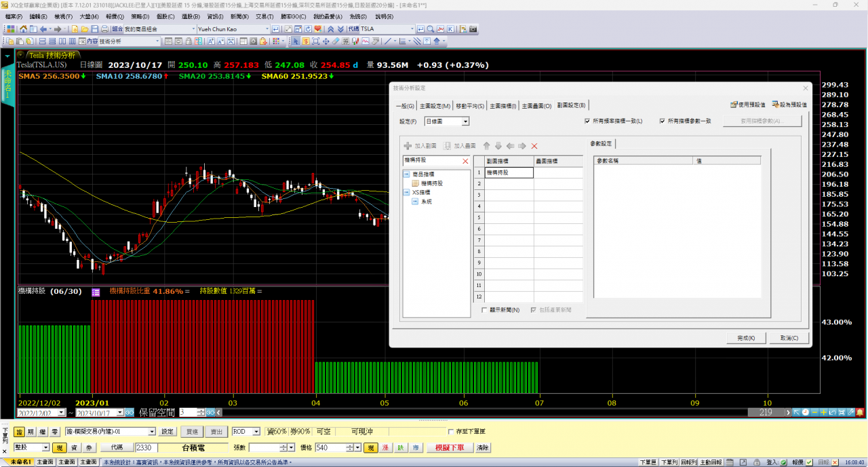The height and width of the screenshot is (467, 868).
Task: Enable the 顯示新聞 checkbox
Action: [x=484, y=310]
